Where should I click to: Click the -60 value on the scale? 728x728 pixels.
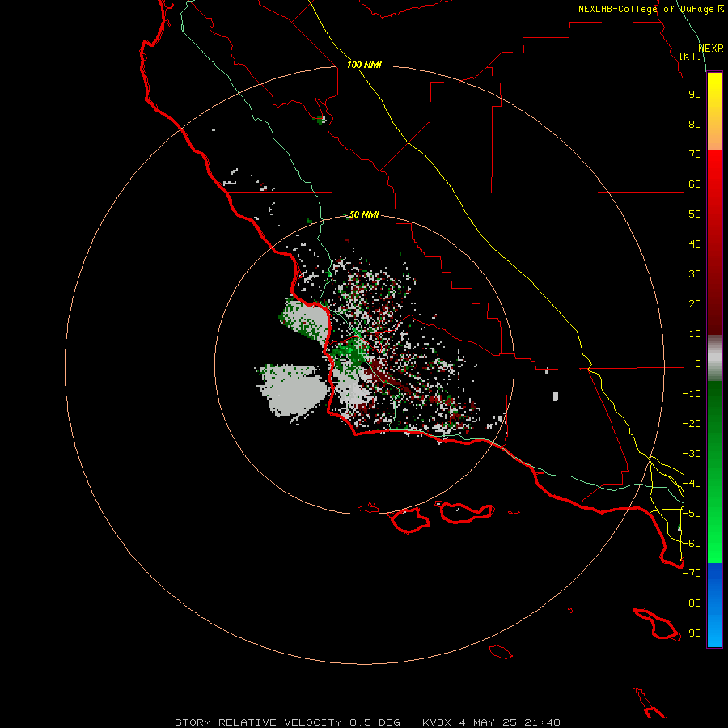tap(692, 544)
